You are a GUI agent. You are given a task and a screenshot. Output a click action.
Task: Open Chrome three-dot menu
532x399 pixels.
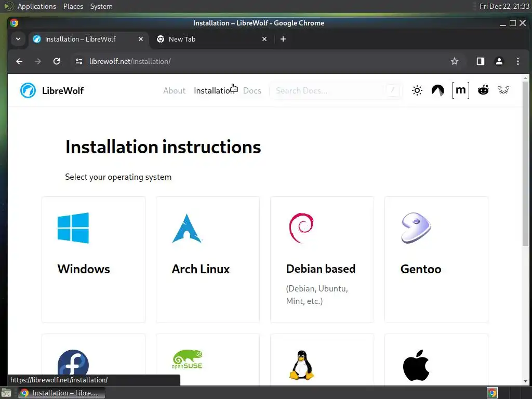pyautogui.click(x=518, y=61)
